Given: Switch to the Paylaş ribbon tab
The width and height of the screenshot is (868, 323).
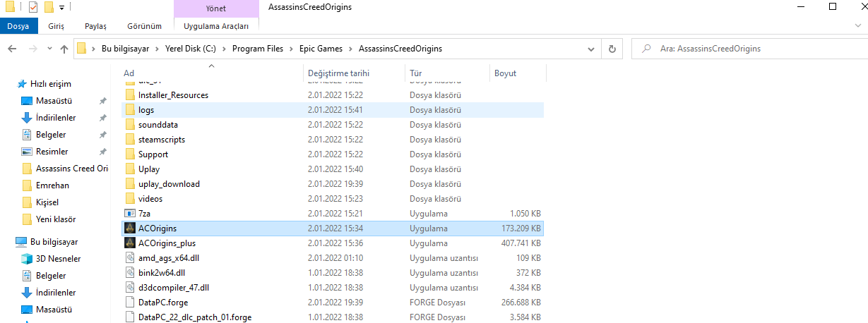Looking at the screenshot, I should (95, 26).
